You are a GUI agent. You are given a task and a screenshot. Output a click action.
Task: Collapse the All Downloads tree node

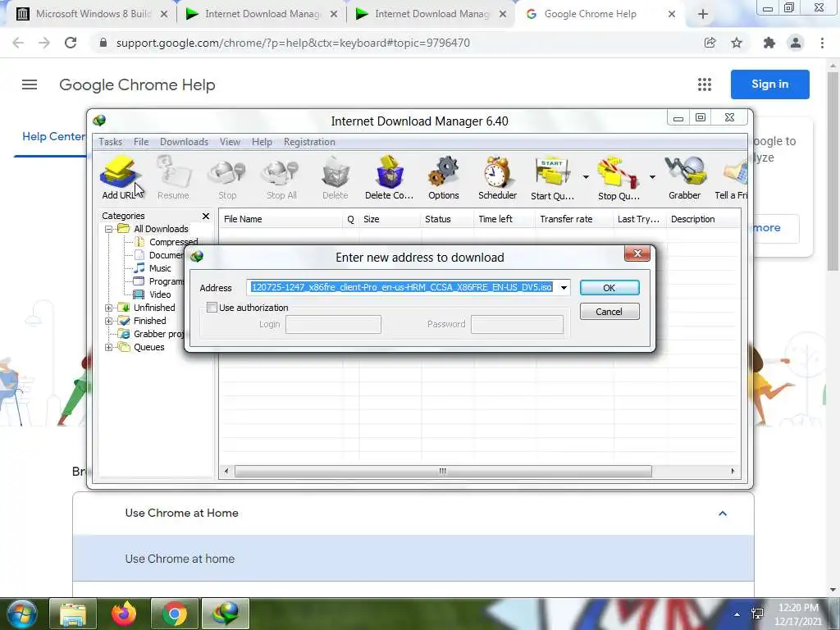pyautogui.click(x=108, y=229)
